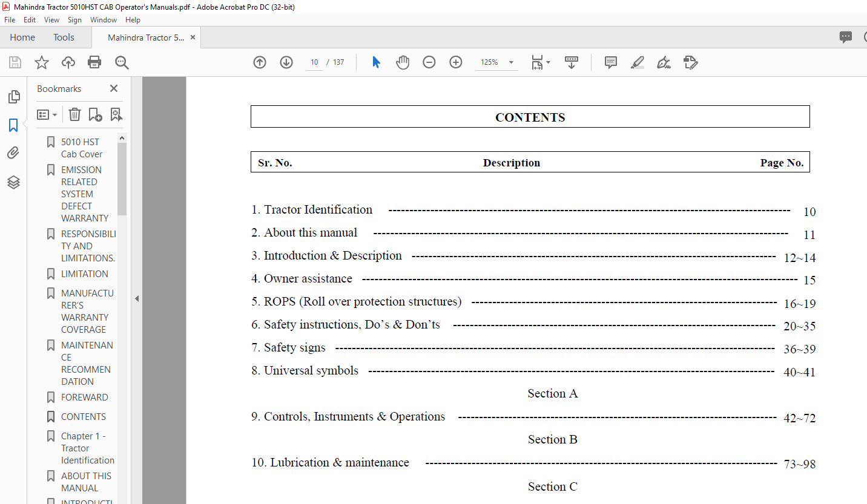Screen dimensions: 867x504
Task: Open Page Thumbnails panel icon
Action: (x=13, y=97)
